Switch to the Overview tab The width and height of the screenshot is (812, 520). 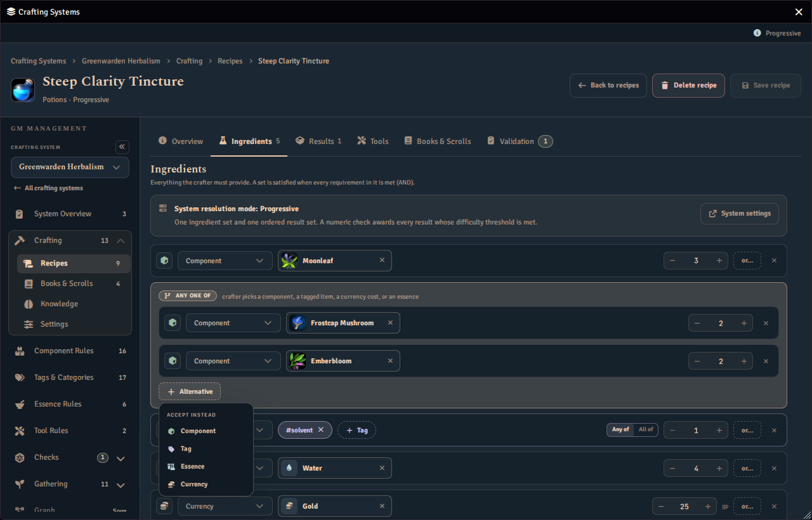click(x=181, y=141)
